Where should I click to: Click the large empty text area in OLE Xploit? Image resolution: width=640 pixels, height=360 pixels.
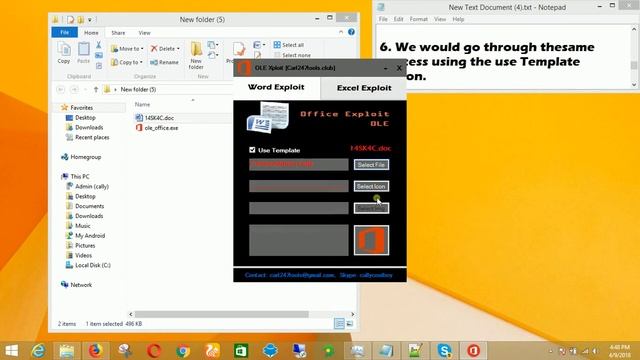298,240
